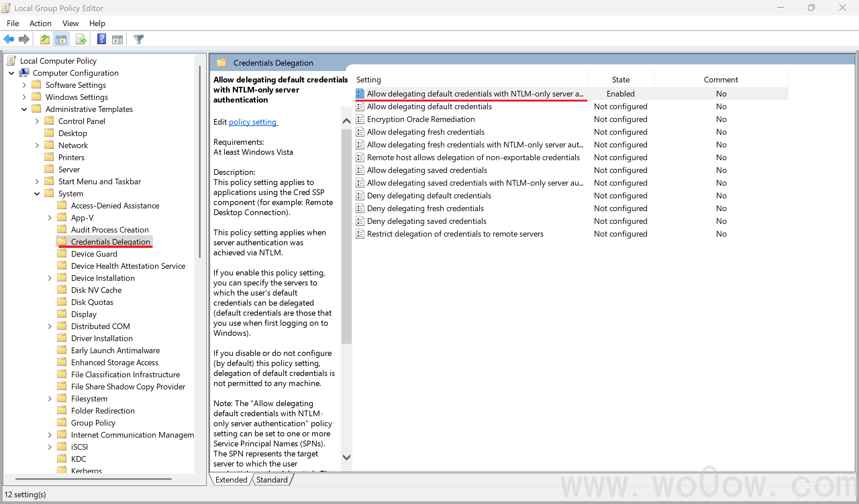The height and width of the screenshot is (504, 859).
Task: Select the Device Guard folder in tree
Action: point(94,254)
